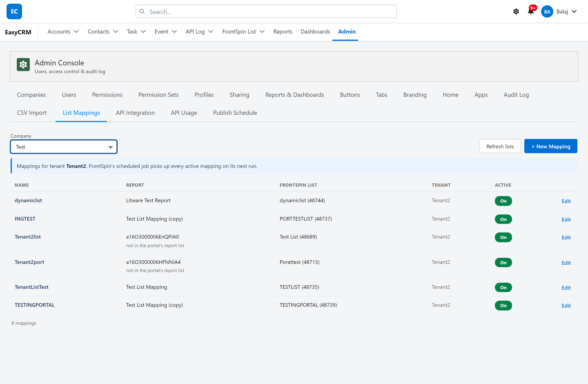Click the + New Mapping button
Screen dimensions: 588x384
551,146
